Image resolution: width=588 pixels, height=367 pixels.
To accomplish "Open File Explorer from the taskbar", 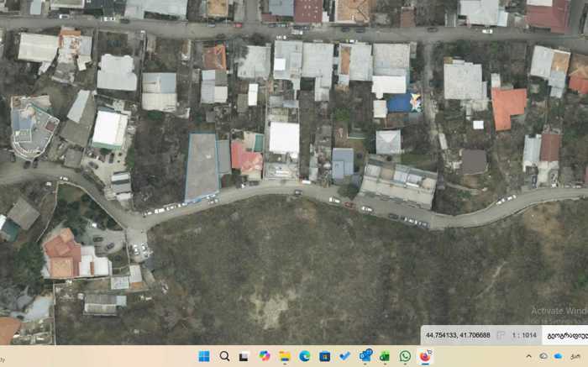I will pyautogui.click(x=285, y=356).
